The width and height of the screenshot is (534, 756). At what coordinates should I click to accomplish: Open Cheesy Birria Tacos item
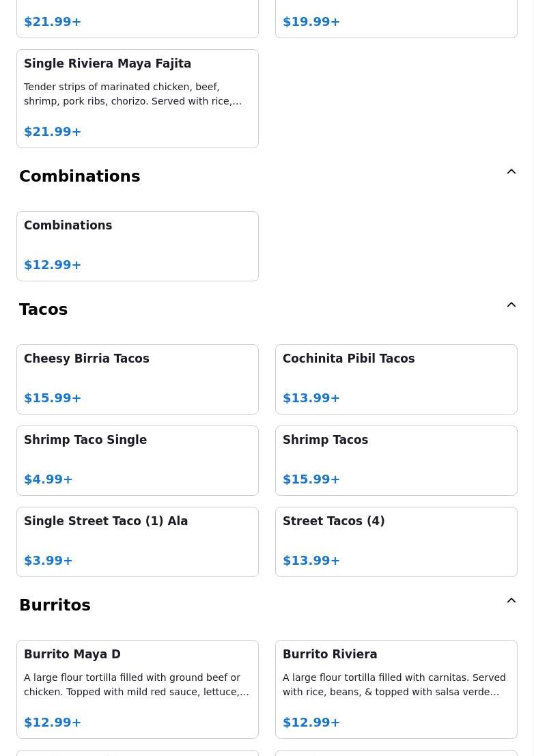(x=137, y=379)
